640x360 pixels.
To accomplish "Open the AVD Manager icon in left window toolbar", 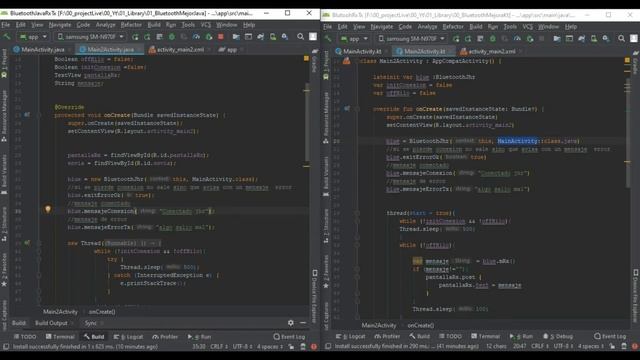I will pyautogui.click(x=273, y=37).
